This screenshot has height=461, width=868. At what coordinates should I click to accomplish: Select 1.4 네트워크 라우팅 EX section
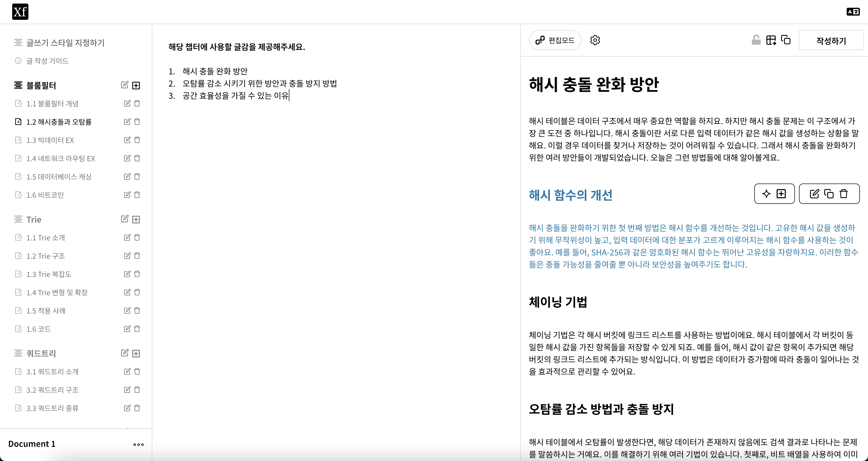[x=61, y=158]
